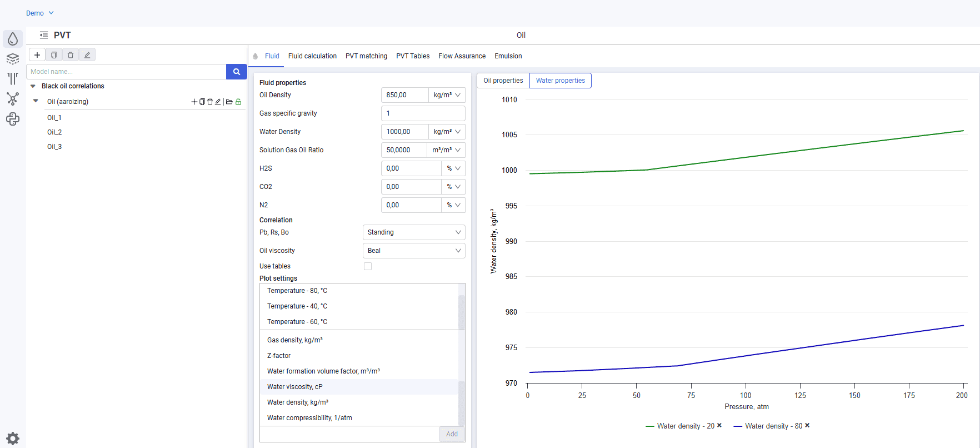Screen dimensions: 980x448
Task: Toggle the green lock on Oil (aarolzing)
Action: (x=238, y=102)
